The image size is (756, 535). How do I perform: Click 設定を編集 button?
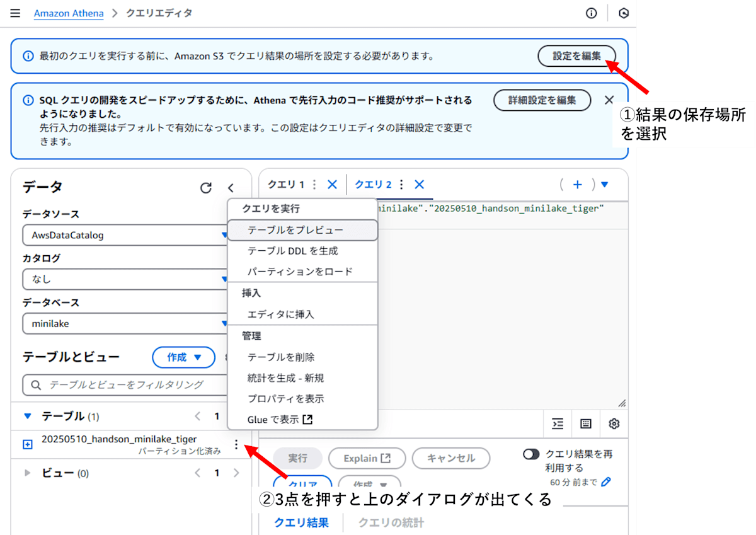(577, 55)
